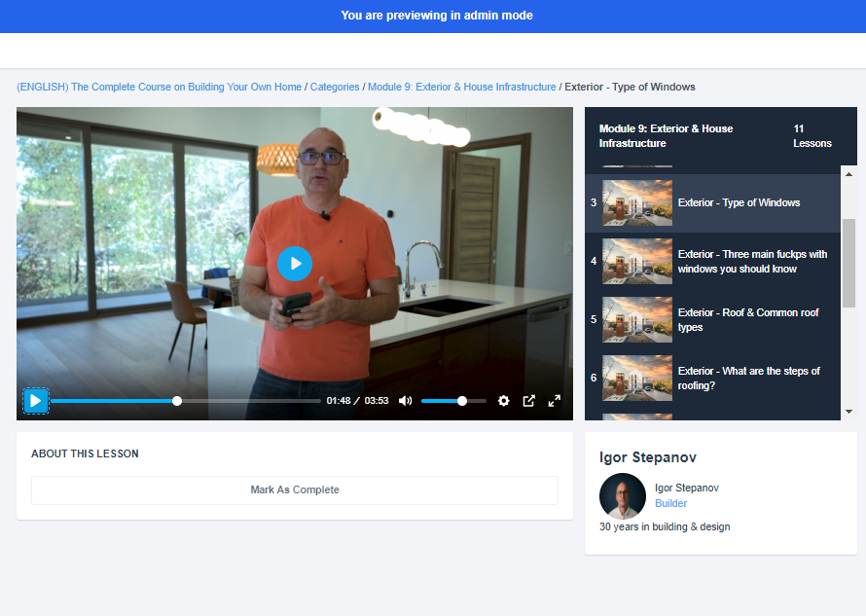Click the 'Module 9: Exterior & House Infrastructure' panel heading
The image size is (866, 616).
pyautogui.click(x=666, y=136)
